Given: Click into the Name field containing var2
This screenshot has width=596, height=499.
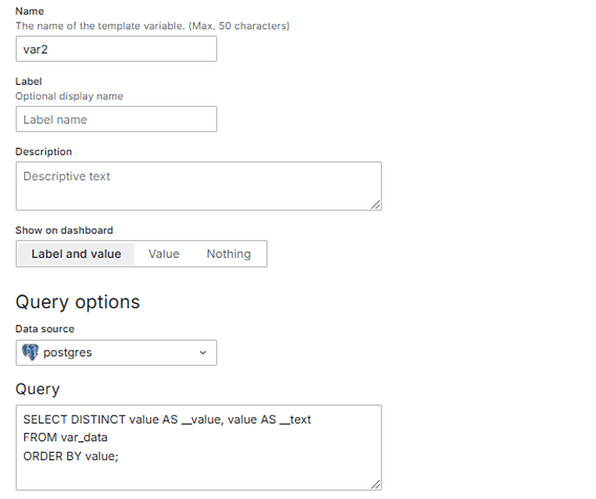Looking at the screenshot, I should pyautogui.click(x=116, y=49).
